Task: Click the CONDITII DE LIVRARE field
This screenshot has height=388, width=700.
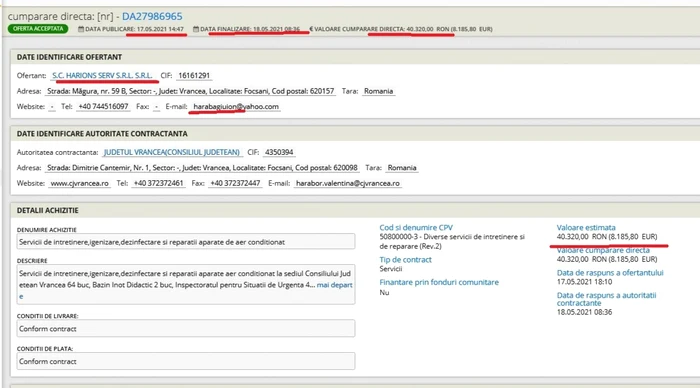Action: [186, 329]
